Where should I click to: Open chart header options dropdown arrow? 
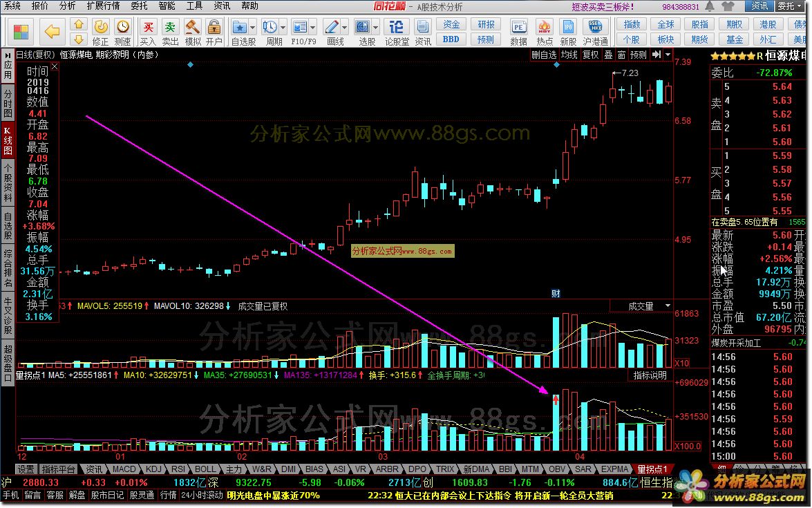(x=668, y=55)
